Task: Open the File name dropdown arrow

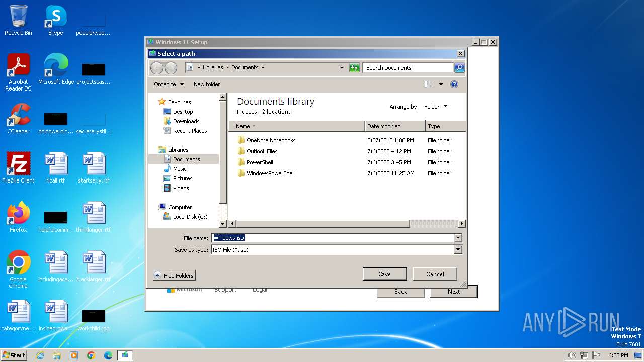Action: 458,238
